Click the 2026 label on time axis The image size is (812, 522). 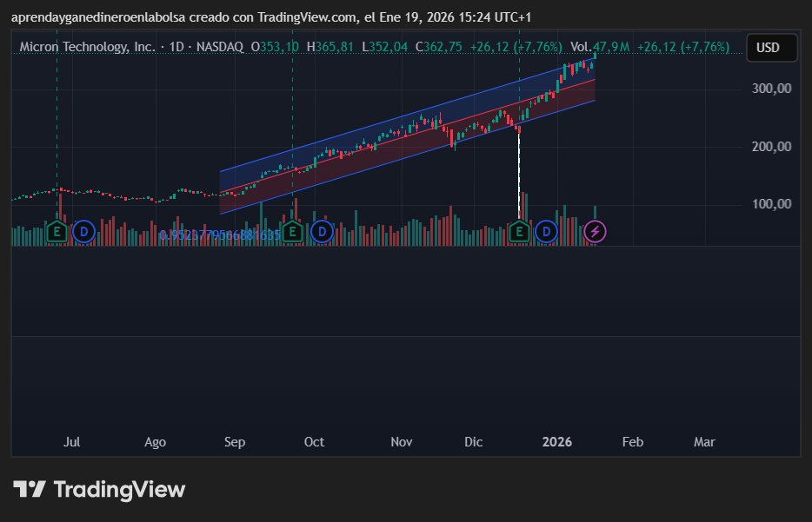[x=556, y=442]
